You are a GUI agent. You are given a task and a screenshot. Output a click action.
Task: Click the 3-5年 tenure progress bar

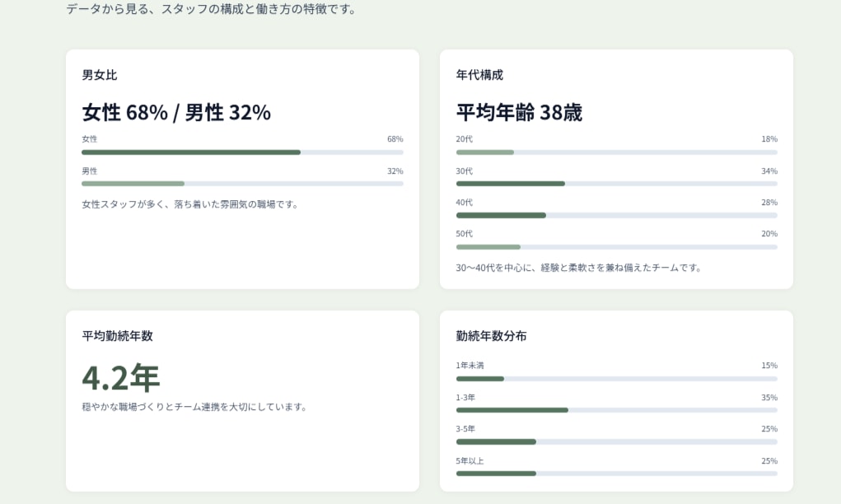coord(616,441)
